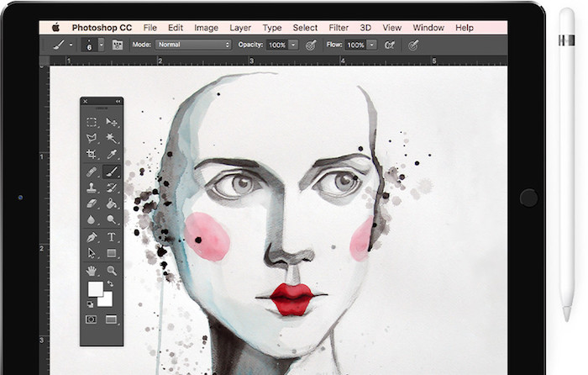Select the Crop tool

[x=92, y=155]
